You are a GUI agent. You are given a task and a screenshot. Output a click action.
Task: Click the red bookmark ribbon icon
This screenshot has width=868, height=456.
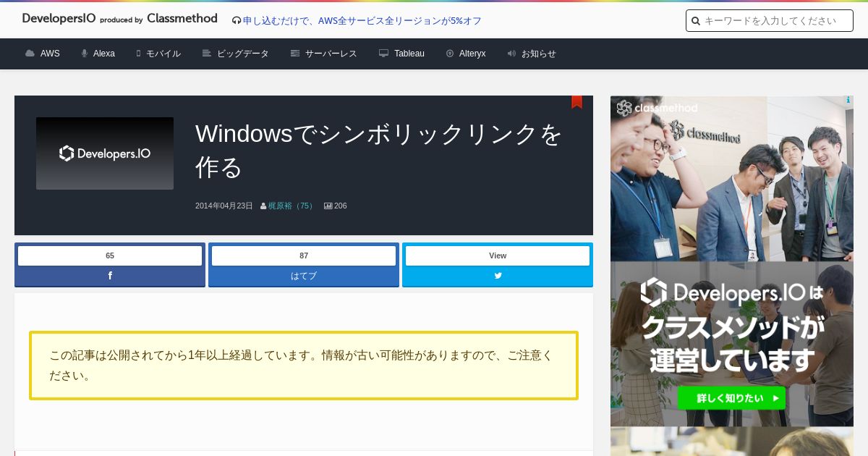point(576,102)
